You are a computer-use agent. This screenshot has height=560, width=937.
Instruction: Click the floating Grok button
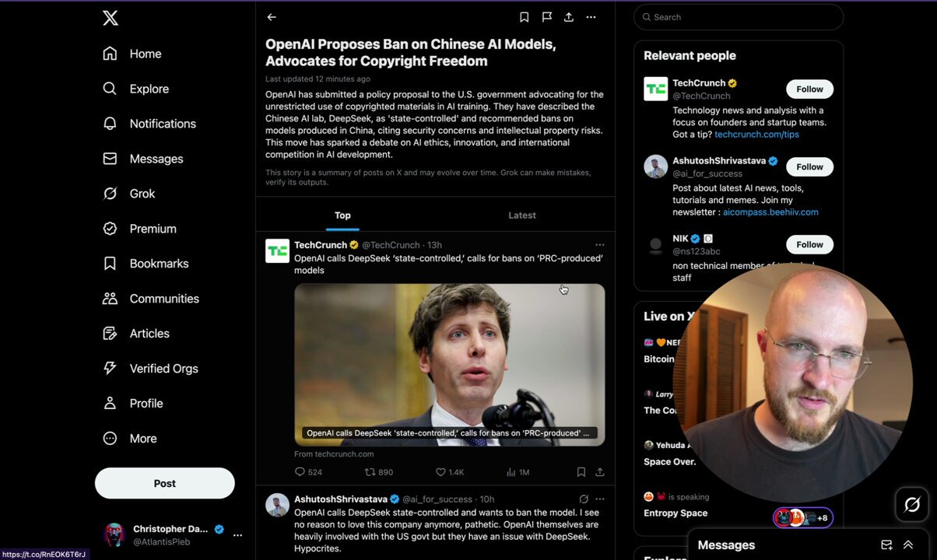click(x=912, y=506)
